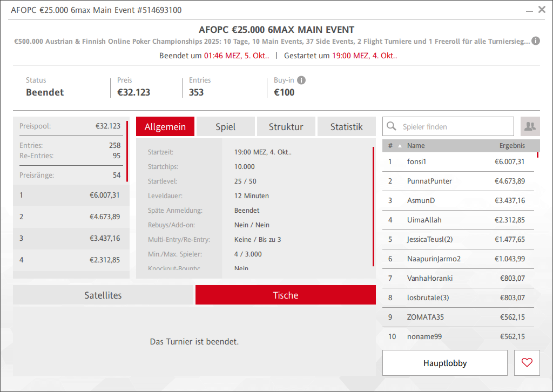Click the friends filter icon by search

(x=530, y=126)
